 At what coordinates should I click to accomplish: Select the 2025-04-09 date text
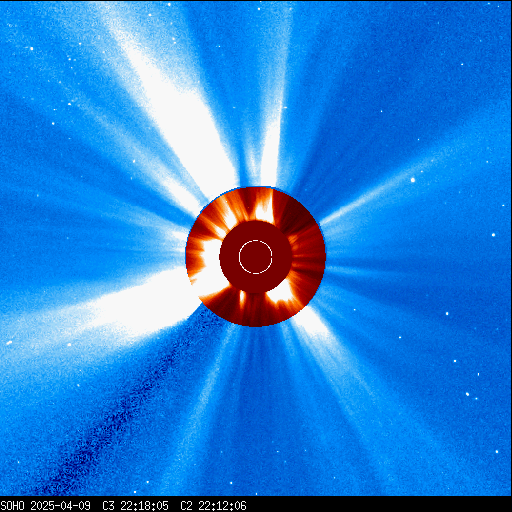coord(60,506)
